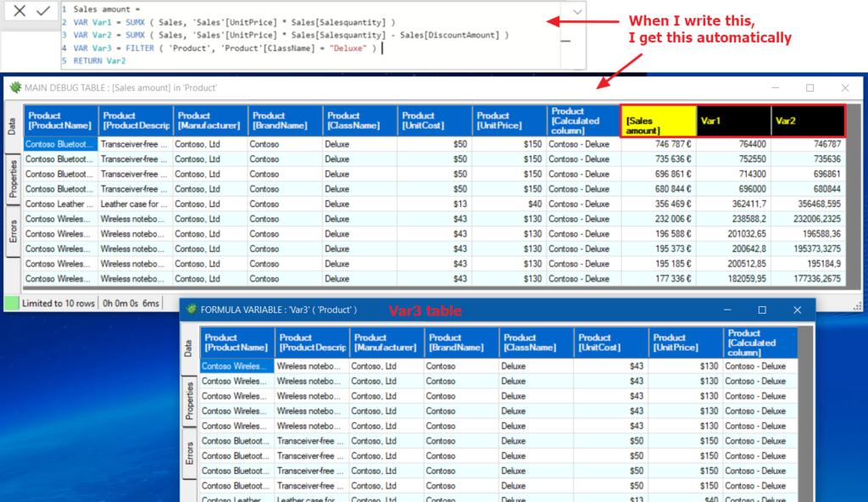Cancel the formula with the X icon
Screen dimensions: 868x502
point(19,10)
